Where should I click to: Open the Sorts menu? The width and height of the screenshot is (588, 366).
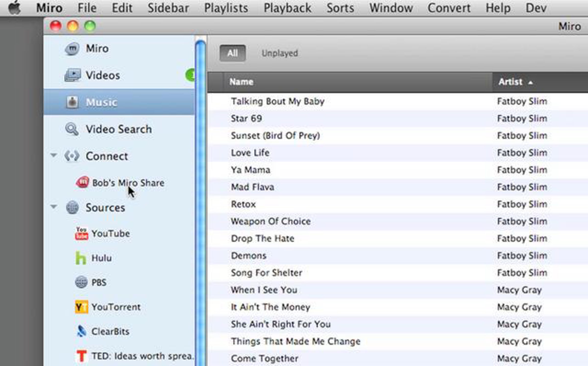[340, 8]
